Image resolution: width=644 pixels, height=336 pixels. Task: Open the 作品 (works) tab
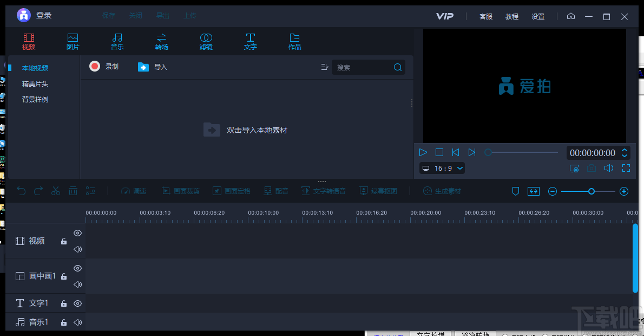click(294, 41)
